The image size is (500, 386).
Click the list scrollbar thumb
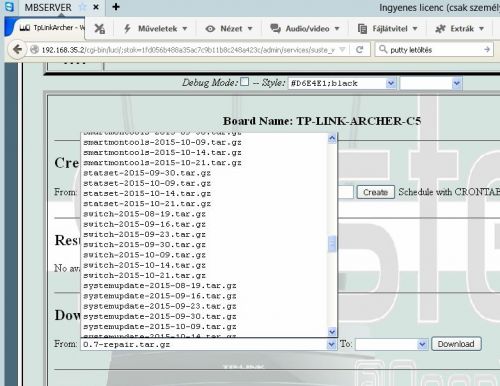[x=332, y=244]
